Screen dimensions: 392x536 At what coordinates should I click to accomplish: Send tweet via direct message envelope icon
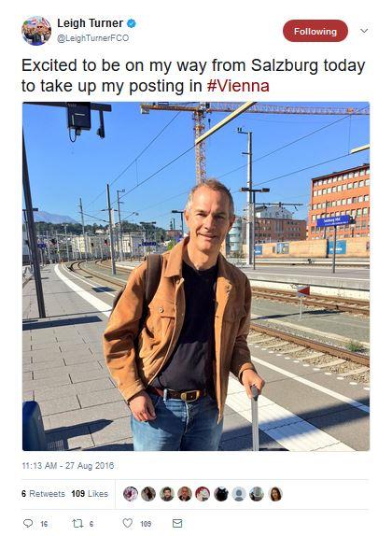click(x=177, y=523)
